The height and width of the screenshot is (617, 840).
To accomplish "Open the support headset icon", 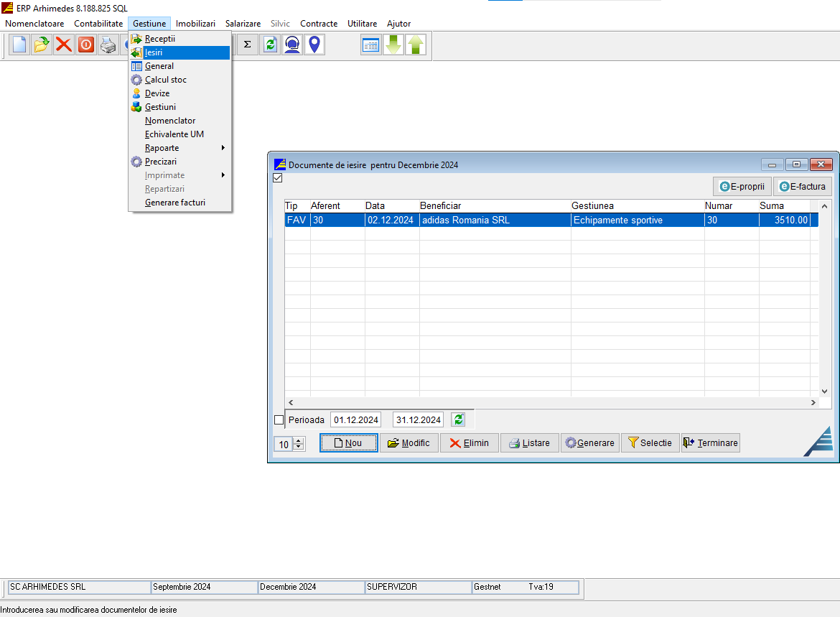I will (291, 45).
